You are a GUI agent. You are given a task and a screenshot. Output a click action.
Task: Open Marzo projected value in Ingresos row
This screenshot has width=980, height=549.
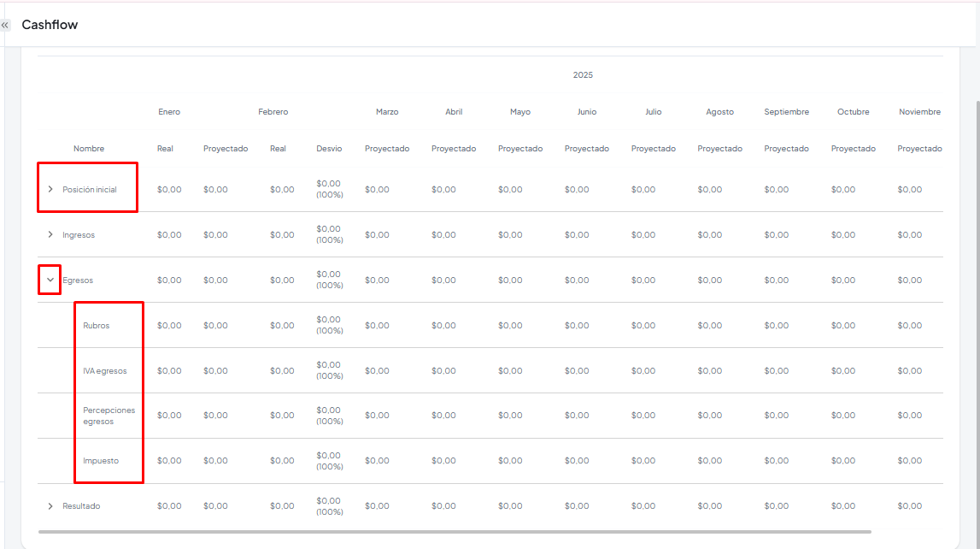tap(377, 235)
